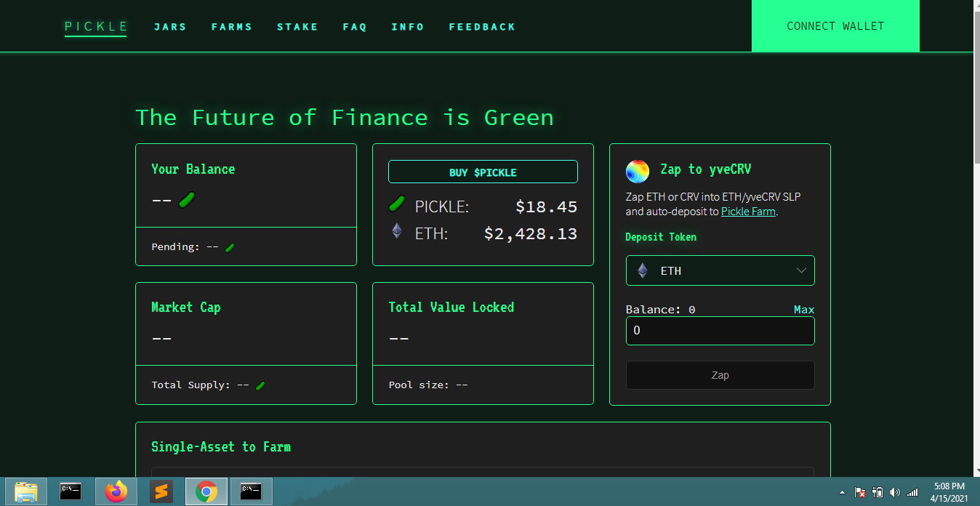Click the pickle icon next to Total Supply
This screenshot has height=506, width=980.
point(260,385)
